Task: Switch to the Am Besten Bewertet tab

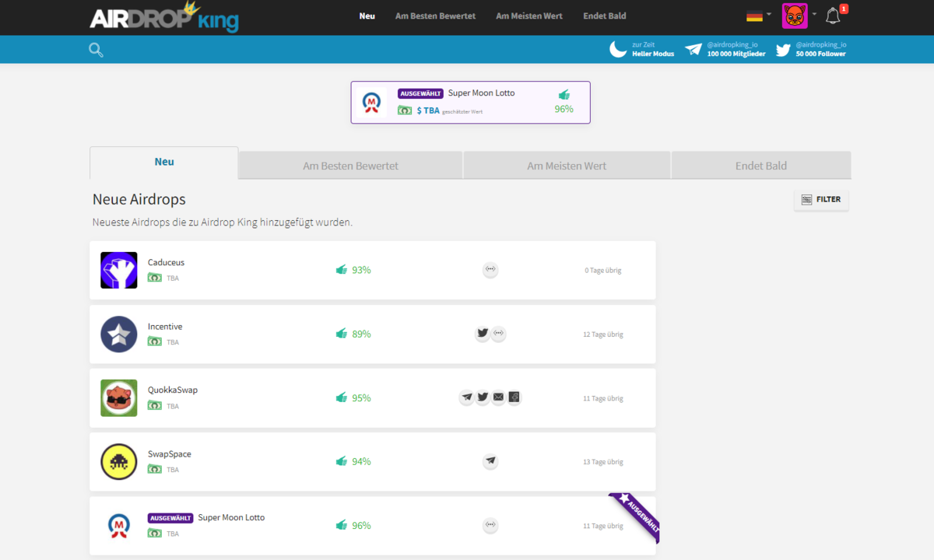Action: coord(350,166)
